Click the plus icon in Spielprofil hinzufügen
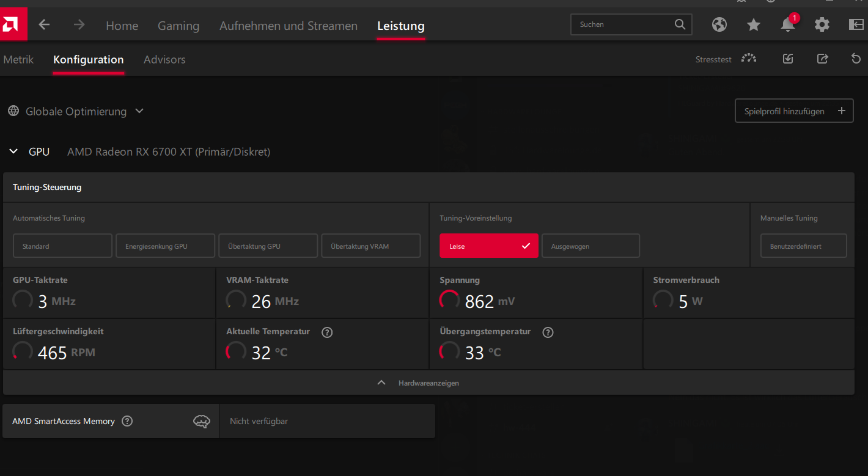 (841, 111)
